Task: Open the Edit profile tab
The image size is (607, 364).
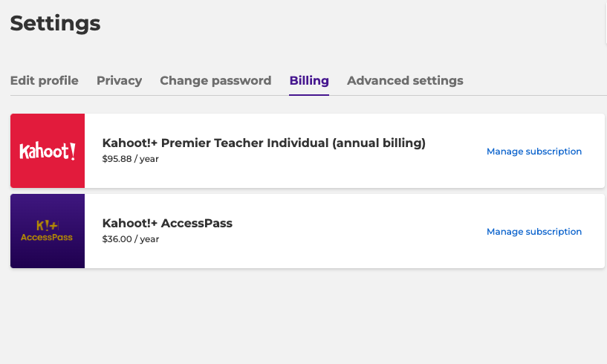Action: pyautogui.click(x=45, y=80)
